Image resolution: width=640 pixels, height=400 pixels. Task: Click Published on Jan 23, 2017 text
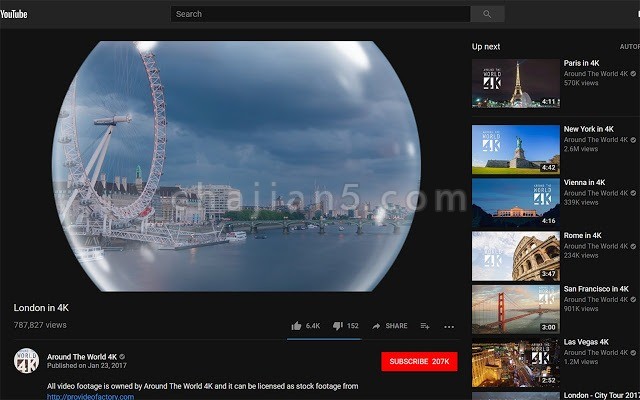tap(87, 366)
